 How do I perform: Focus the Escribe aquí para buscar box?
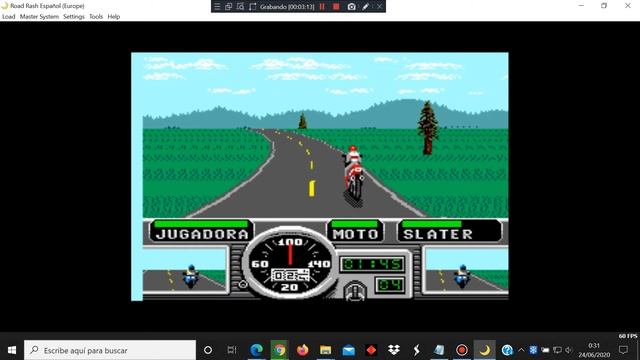point(110,350)
